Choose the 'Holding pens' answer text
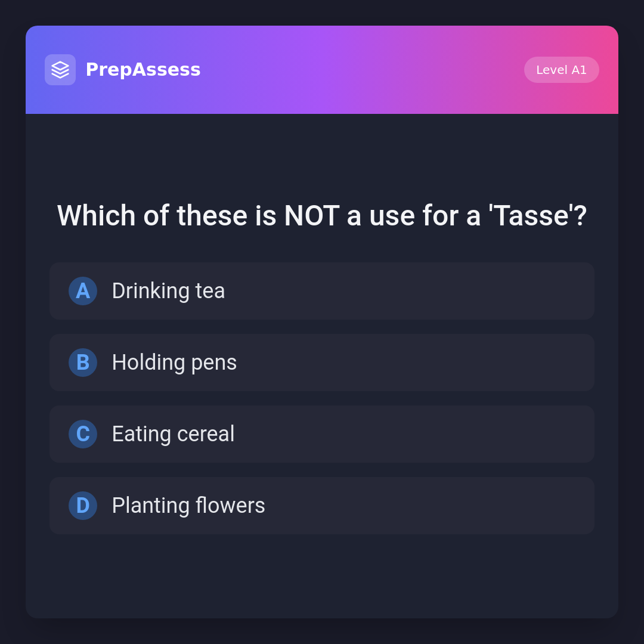Viewport: 644px width, 644px height. pos(174,363)
